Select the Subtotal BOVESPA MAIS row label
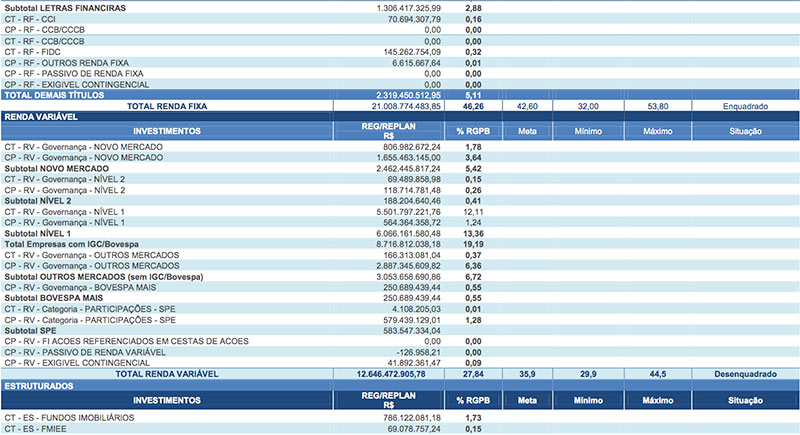Image resolution: width=800 pixels, height=435 pixels. click(62, 298)
